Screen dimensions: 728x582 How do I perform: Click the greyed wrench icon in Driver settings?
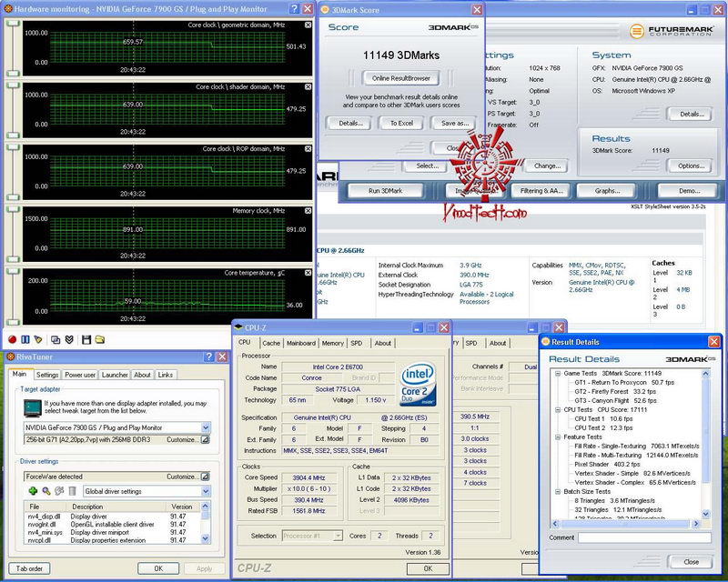[x=59, y=491]
